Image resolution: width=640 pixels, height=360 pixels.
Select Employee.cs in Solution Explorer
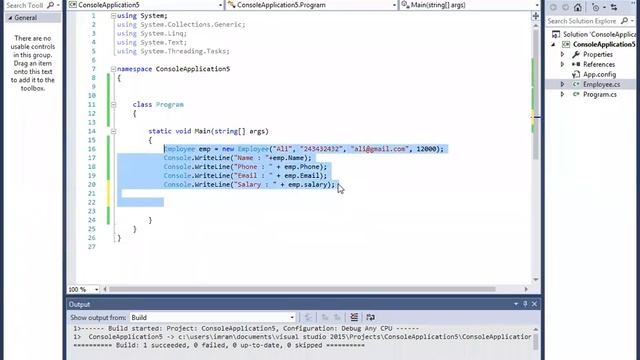(601, 84)
